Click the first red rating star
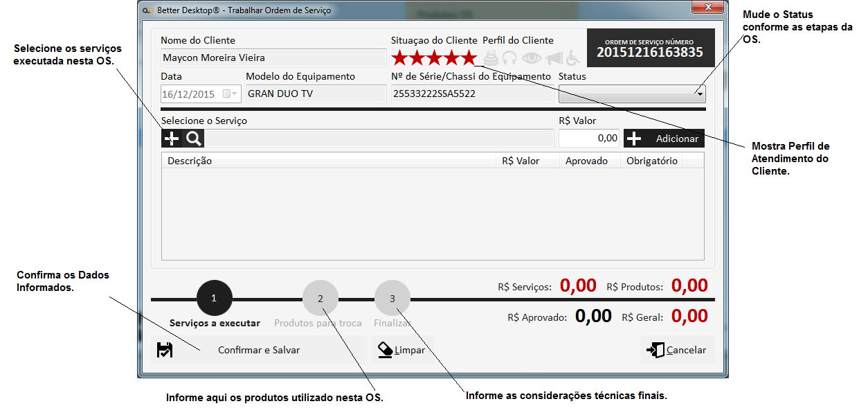This screenshot has width=868, height=415. [x=400, y=58]
